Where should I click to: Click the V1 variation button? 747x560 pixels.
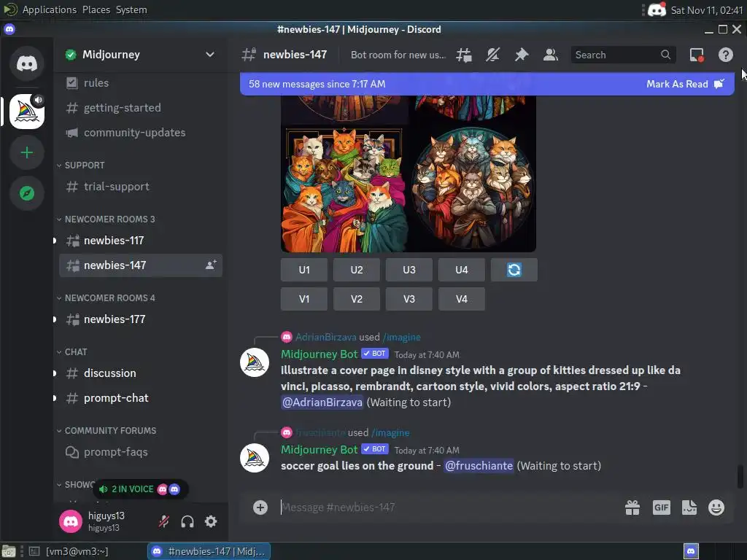304,299
